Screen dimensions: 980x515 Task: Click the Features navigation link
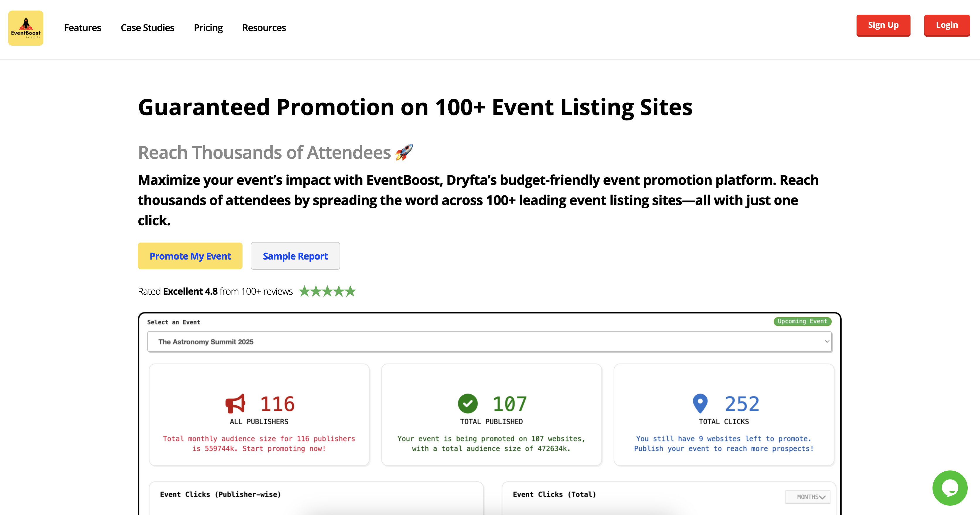[x=82, y=27]
